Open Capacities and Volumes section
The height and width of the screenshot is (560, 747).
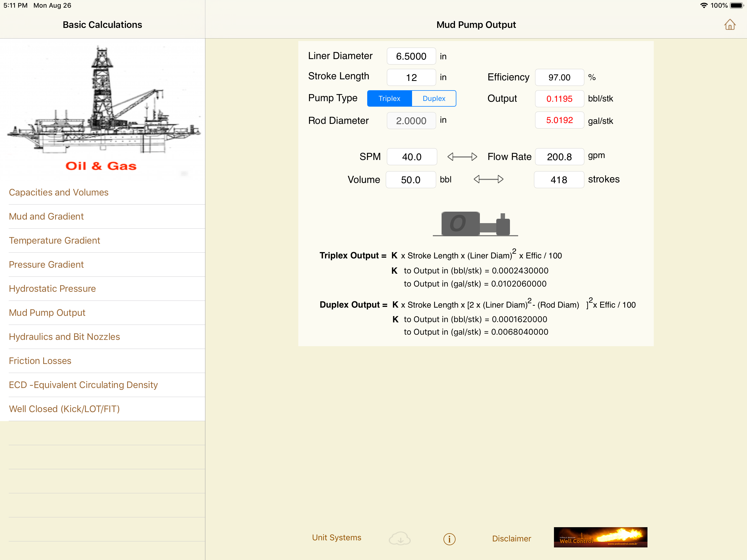click(x=59, y=192)
